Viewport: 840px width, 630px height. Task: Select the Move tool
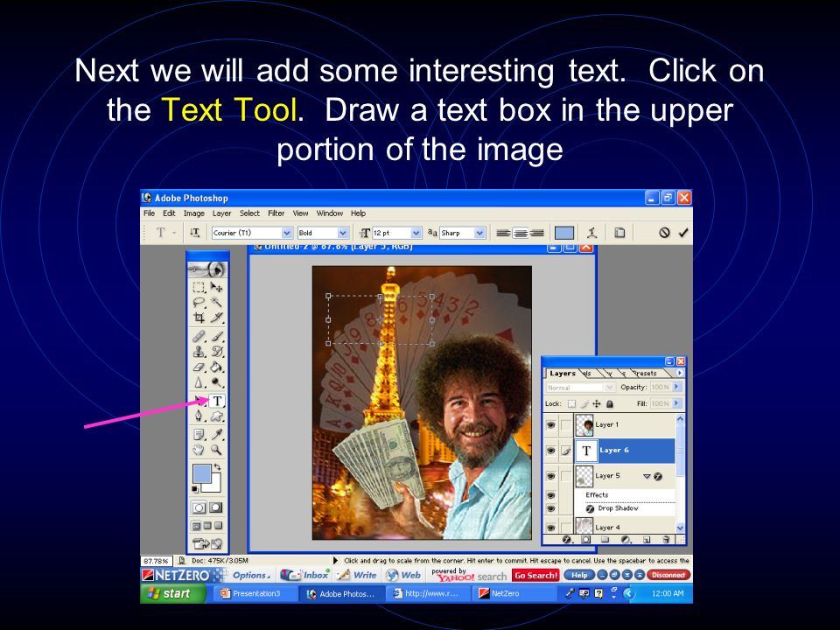(x=216, y=287)
